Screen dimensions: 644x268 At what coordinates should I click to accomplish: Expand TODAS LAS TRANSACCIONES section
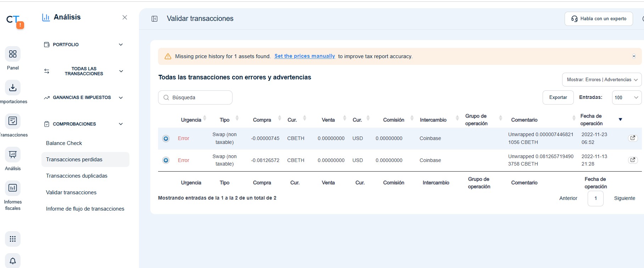[84, 71]
